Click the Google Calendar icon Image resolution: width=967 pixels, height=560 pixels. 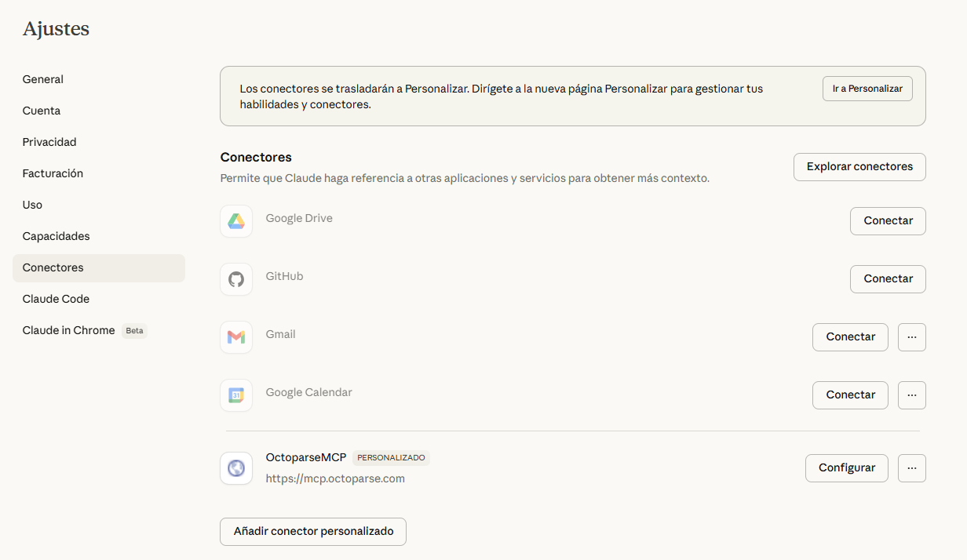point(236,395)
